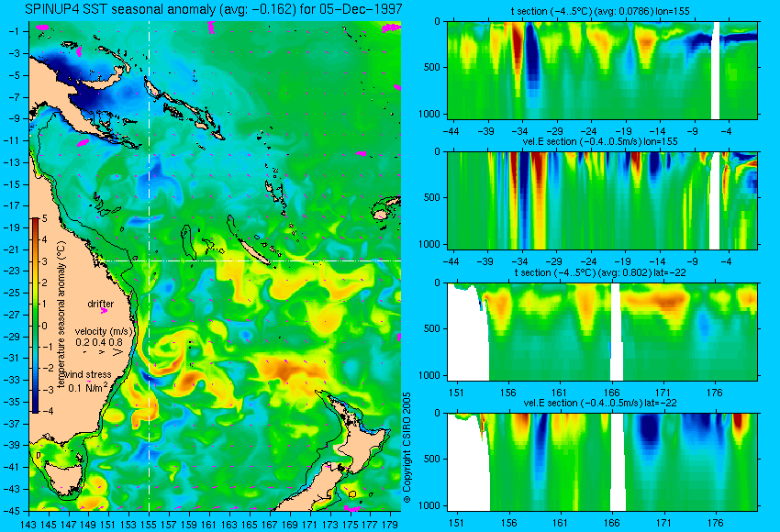
Task: Click the 'Copyright CSIRO 2005' vertical text
Action: pos(407,448)
